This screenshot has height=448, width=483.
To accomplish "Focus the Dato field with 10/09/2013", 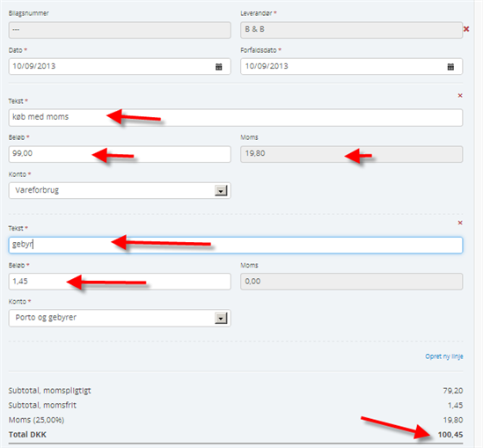I will 120,66.
